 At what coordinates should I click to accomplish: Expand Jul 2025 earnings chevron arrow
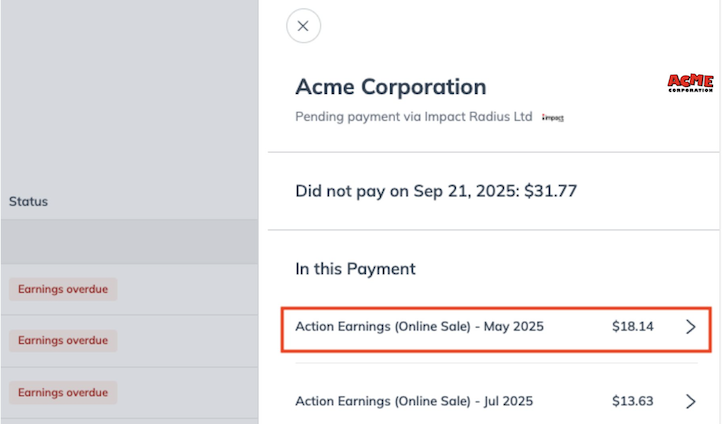(x=690, y=401)
